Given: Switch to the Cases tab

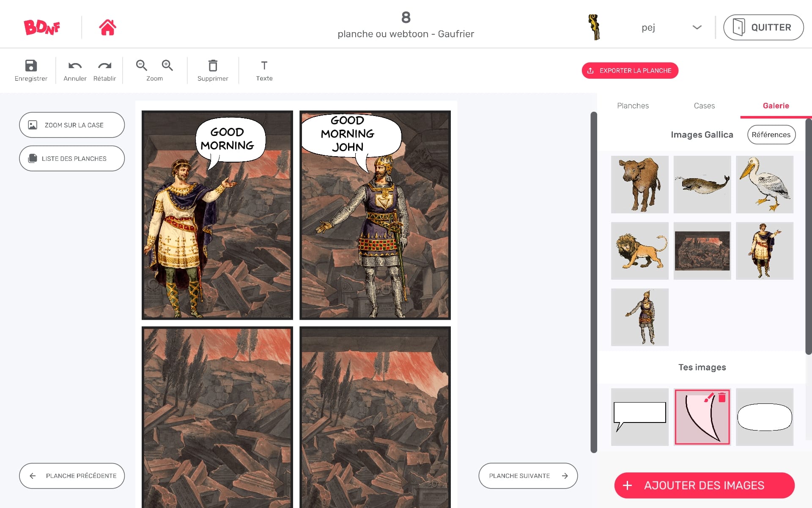Looking at the screenshot, I should click(x=704, y=106).
